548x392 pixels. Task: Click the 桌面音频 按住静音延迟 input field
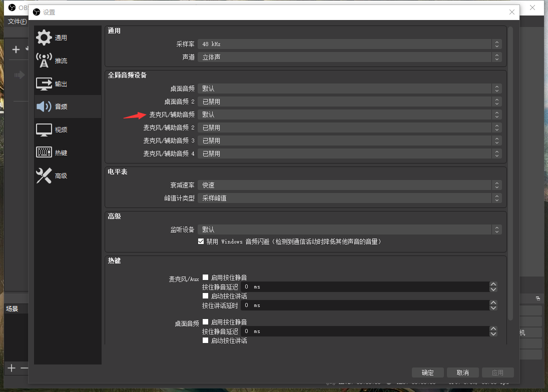tap(364, 331)
